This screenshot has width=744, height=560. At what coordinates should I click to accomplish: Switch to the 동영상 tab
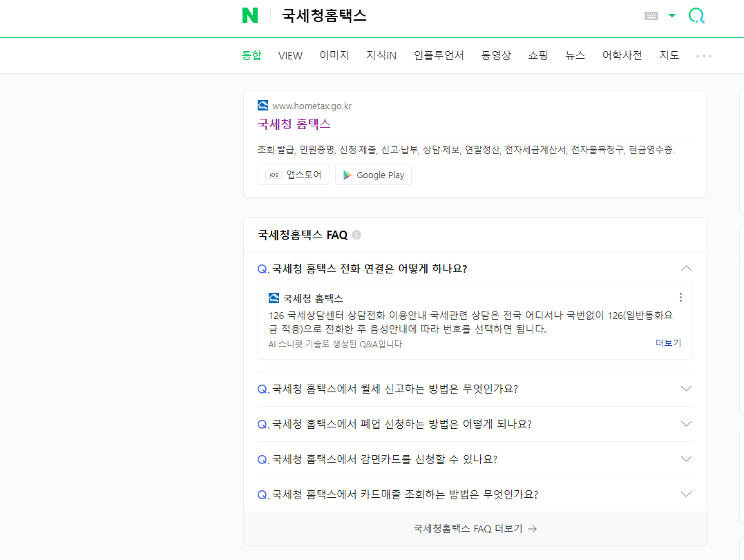[x=496, y=55]
